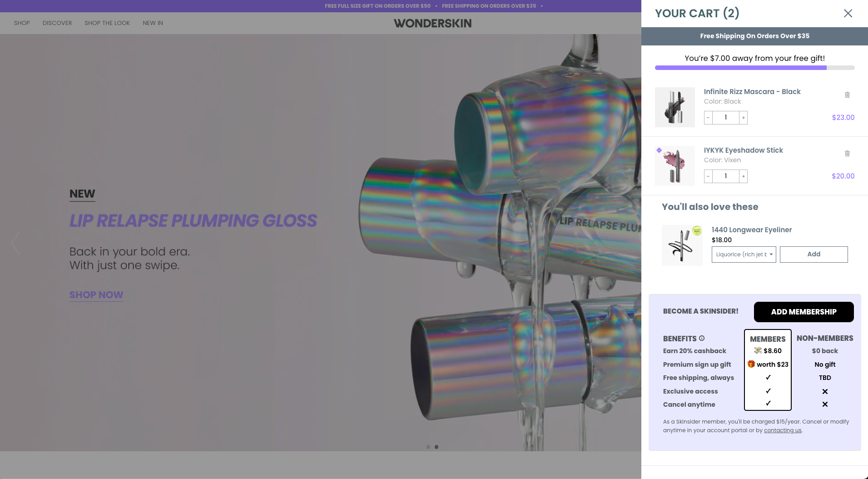Click the Non-Members column header
Screen dimensions: 868x479
click(825, 338)
